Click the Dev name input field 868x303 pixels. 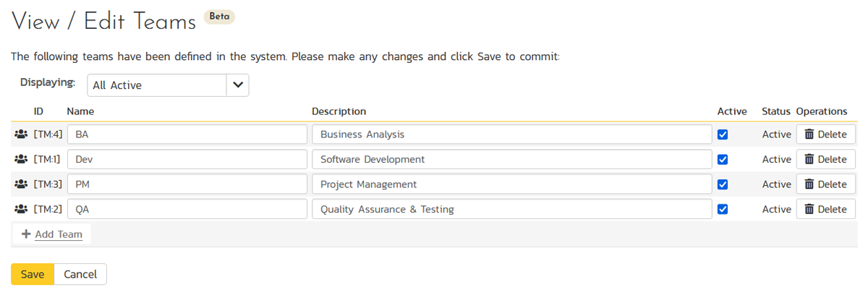point(187,159)
